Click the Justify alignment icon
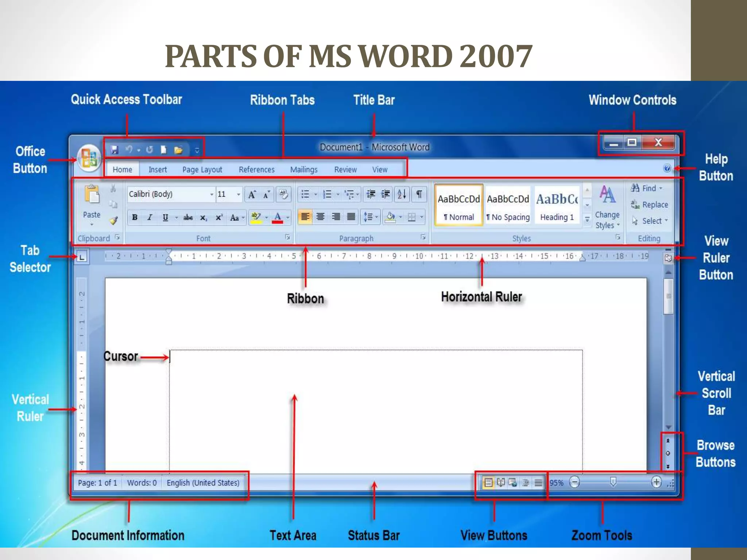Screen dimensions: 747x560 coord(351,217)
